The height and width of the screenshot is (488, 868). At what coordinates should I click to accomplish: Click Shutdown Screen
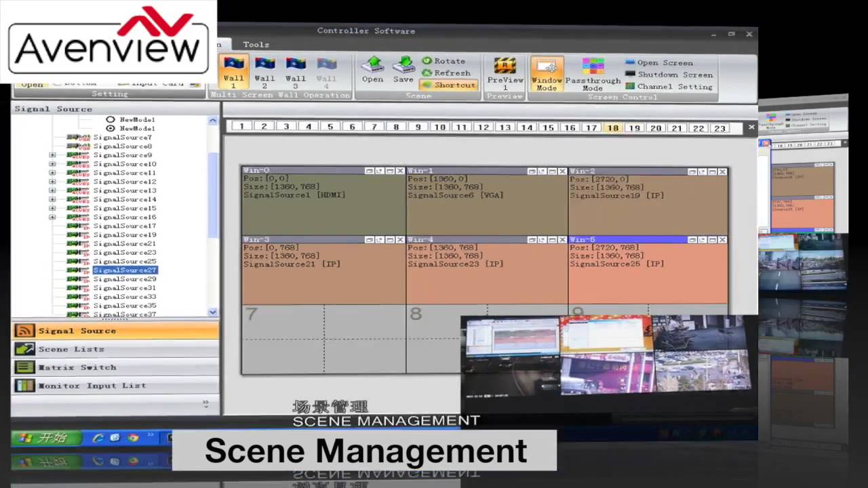[669, 75]
